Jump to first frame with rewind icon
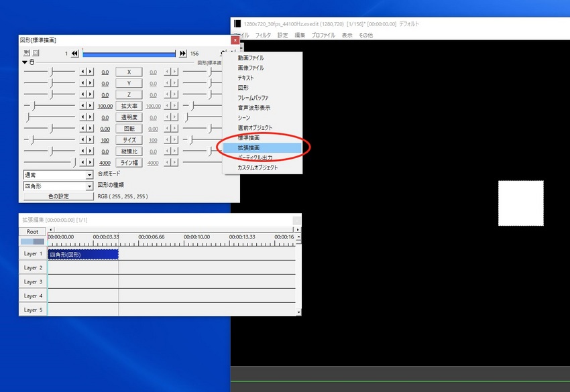570x392 pixels. pyautogui.click(x=74, y=54)
